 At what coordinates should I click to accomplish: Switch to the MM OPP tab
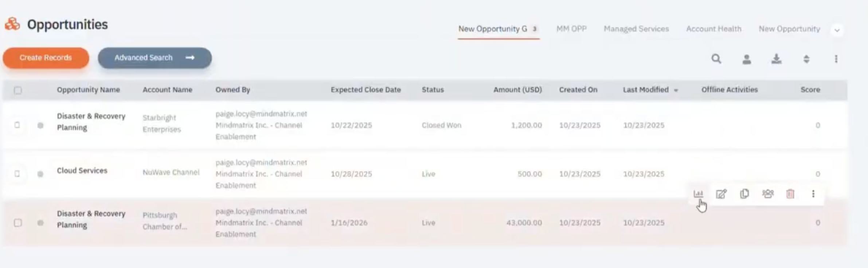tap(571, 29)
